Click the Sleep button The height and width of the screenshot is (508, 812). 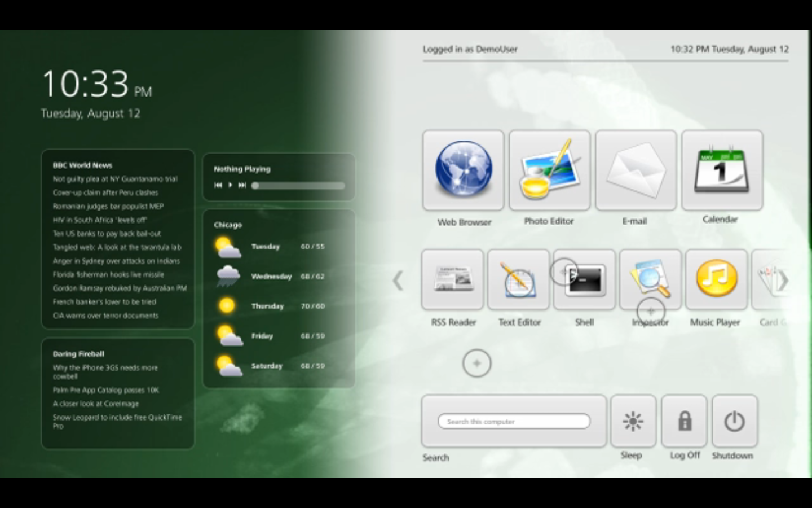coord(633,421)
